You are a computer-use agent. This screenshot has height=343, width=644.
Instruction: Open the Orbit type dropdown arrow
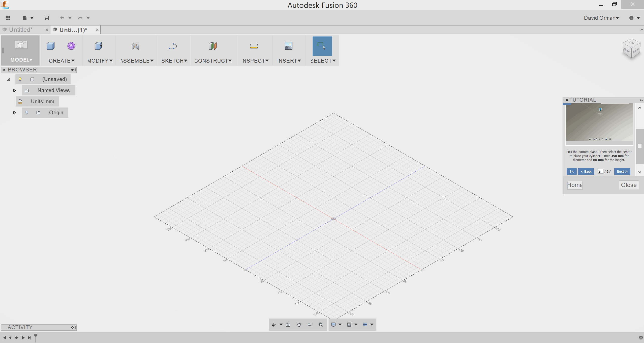[x=281, y=325]
